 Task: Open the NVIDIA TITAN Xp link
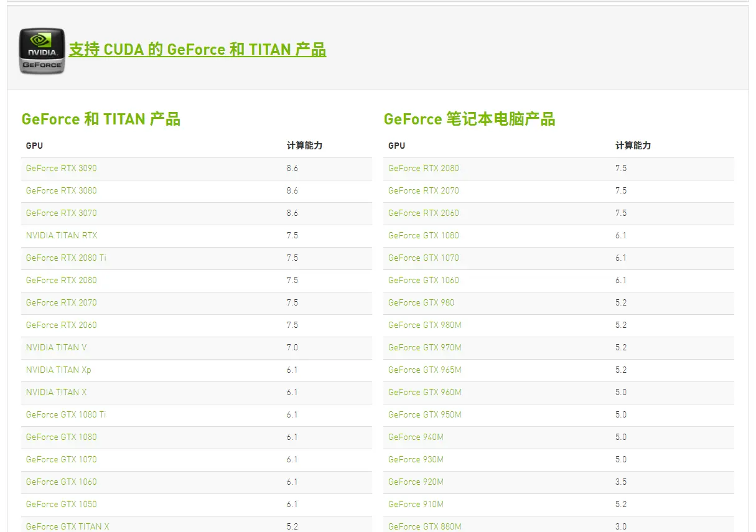(58, 370)
